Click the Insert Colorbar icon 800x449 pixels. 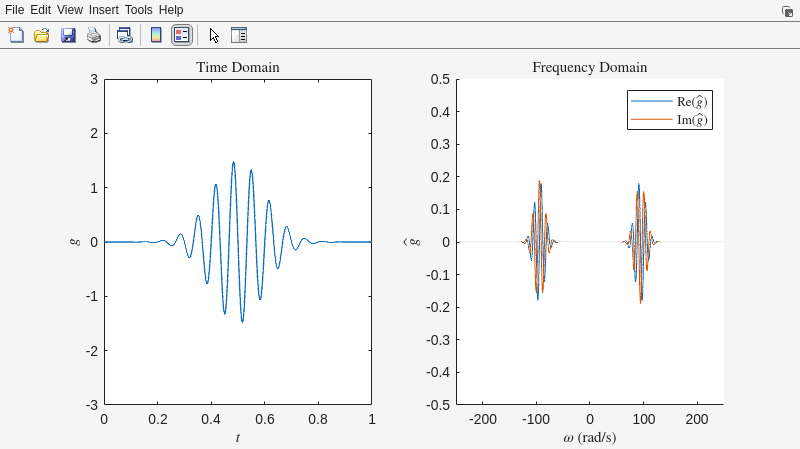156,35
